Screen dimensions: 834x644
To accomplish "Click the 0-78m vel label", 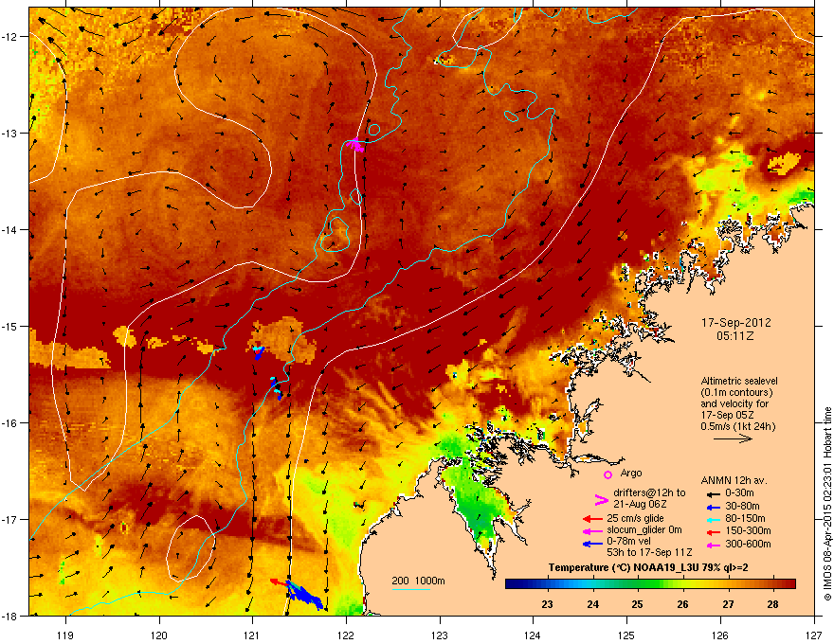I will (628, 542).
